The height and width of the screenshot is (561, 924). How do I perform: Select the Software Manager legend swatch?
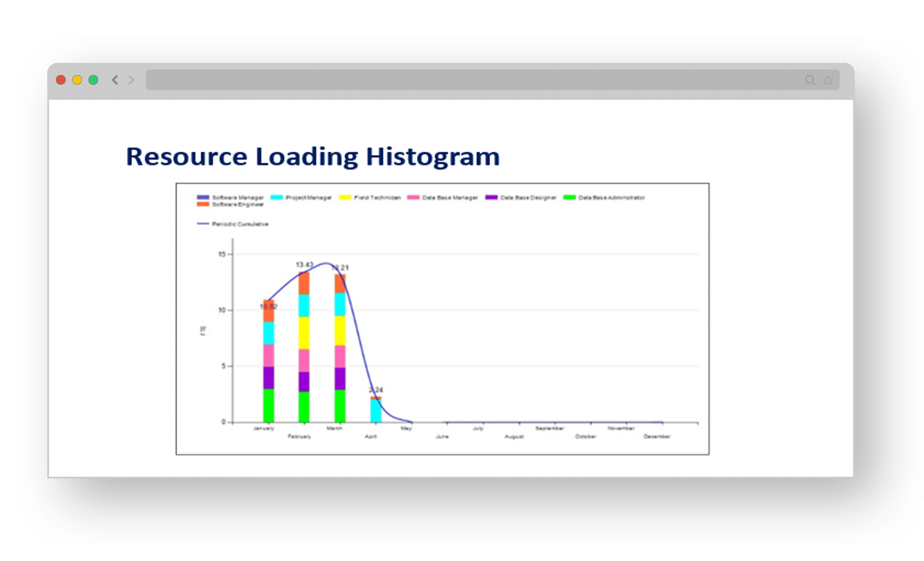pos(203,197)
